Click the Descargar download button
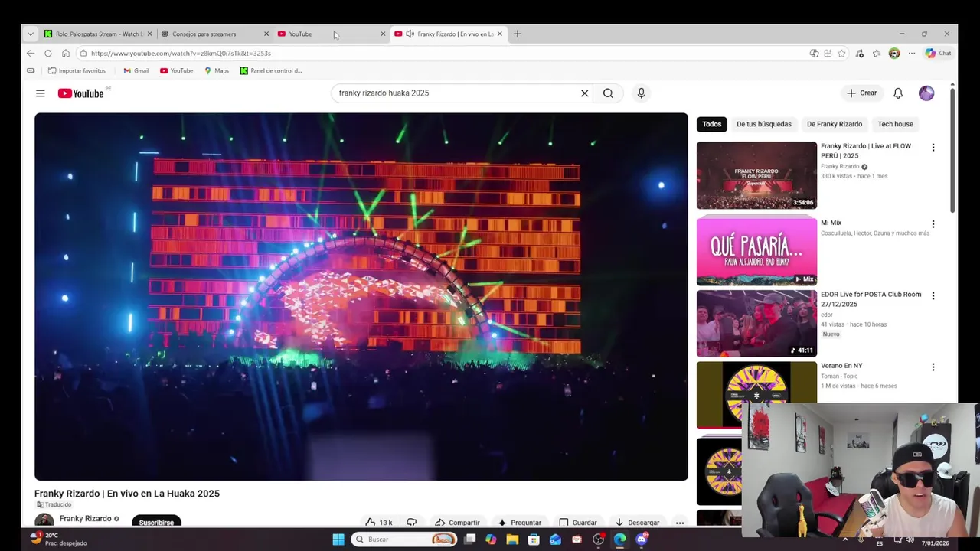This screenshot has height=551, width=980. (637, 523)
